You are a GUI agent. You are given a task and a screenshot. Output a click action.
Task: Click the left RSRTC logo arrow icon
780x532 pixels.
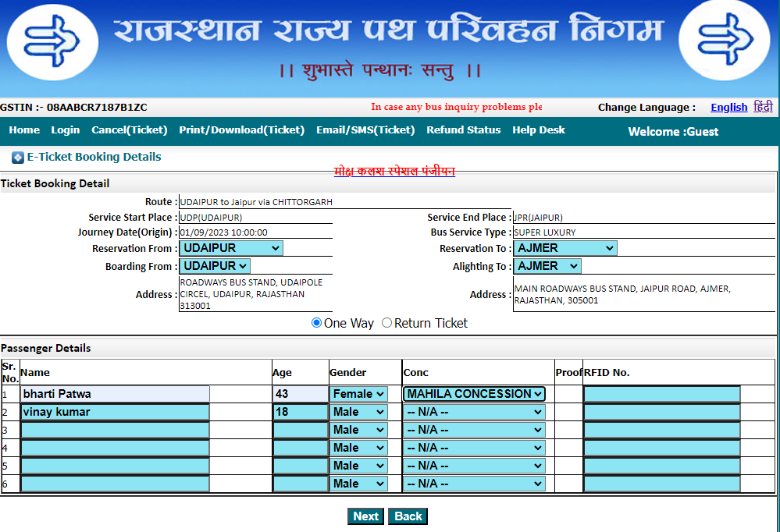point(52,41)
